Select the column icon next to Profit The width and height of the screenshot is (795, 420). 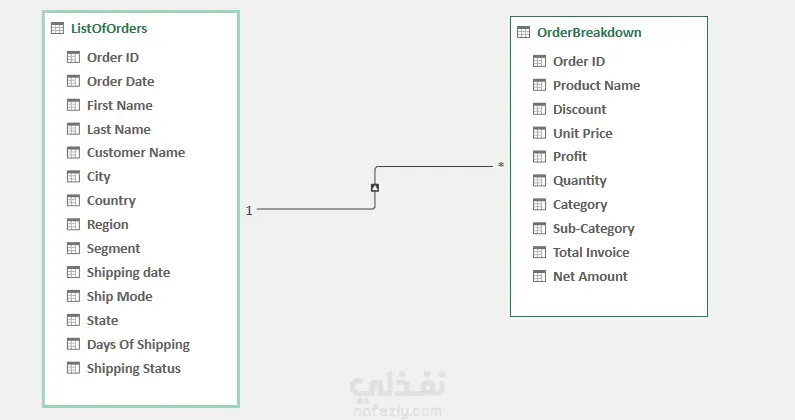(539, 157)
